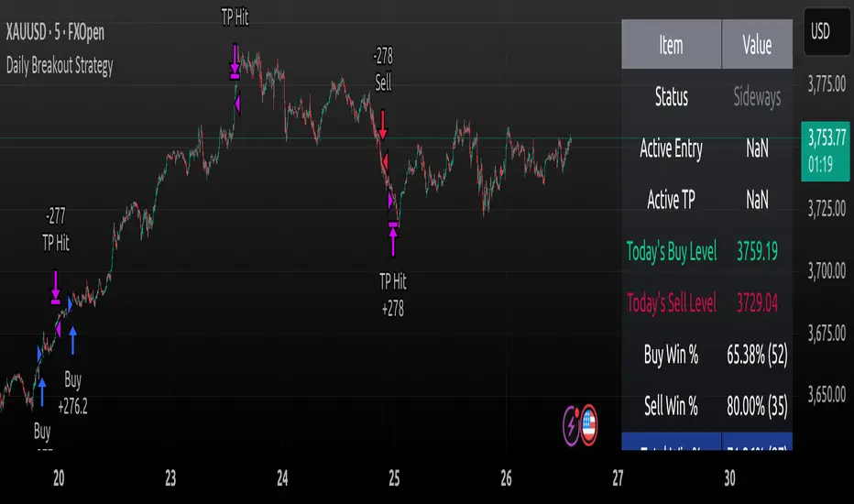Click the Sell Win % value 80.00% (35)
This screenshot has width=854, height=504.
pyautogui.click(x=757, y=406)
